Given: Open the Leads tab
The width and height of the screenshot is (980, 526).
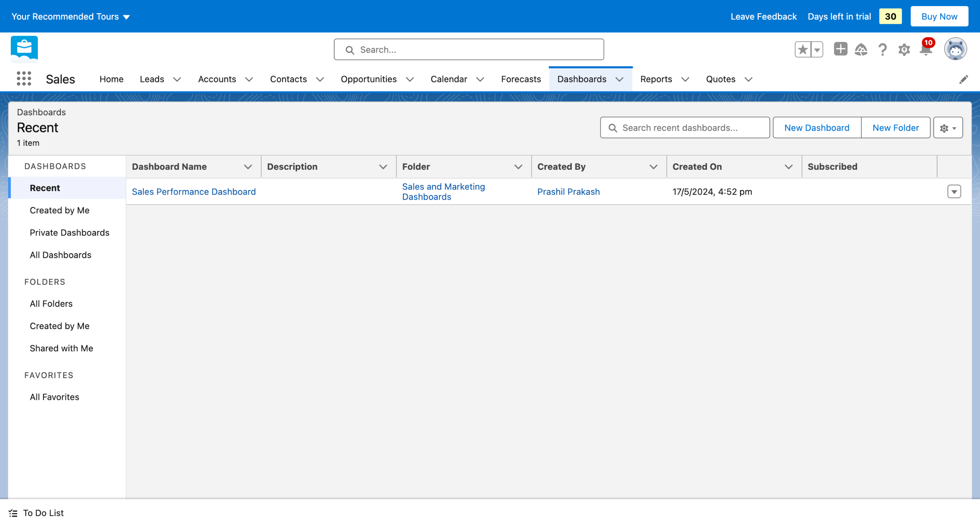Looking at the screenshot, I should 152,79.
